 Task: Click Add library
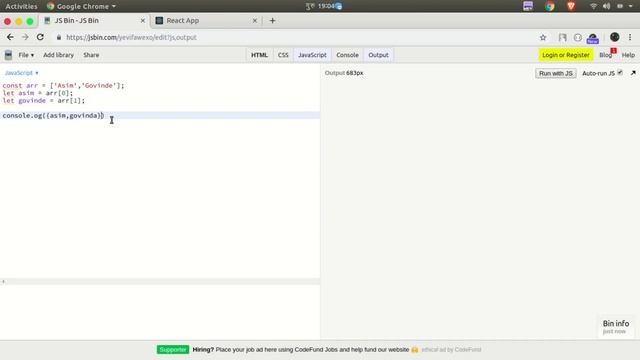click(58, 55)
